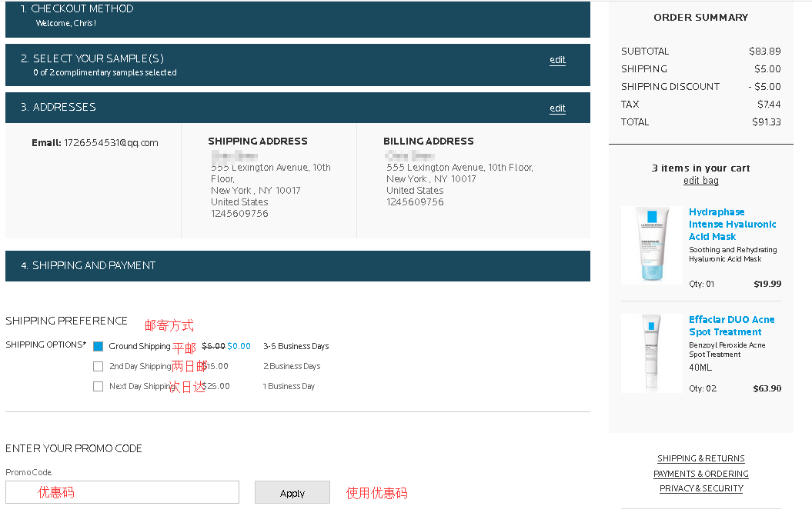Open Effaclar DUO Acne Spot Treatment link
The image size is (812, 516).
[731, 326]
